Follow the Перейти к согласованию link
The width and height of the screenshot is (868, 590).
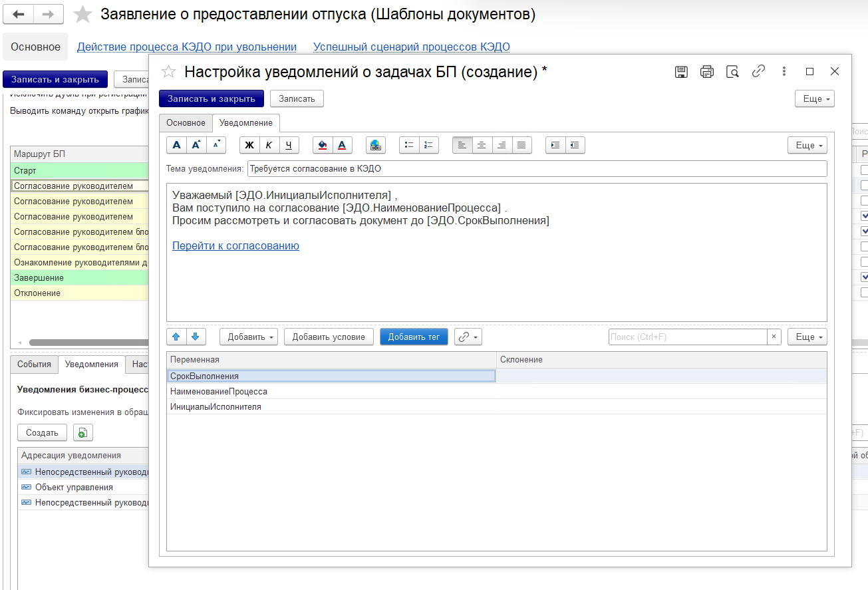235,245
